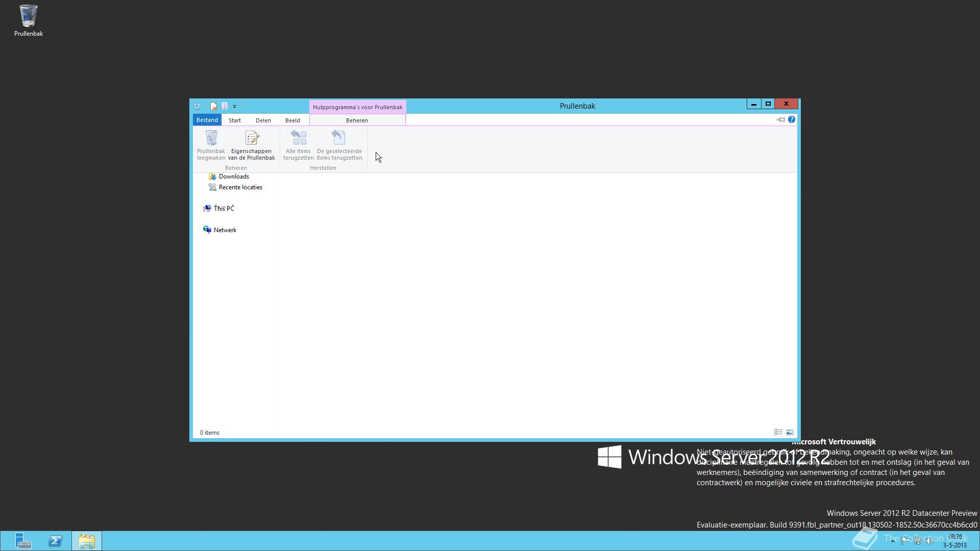Open Help with the question mark icon
980x551 pixels.
(792, 119)
